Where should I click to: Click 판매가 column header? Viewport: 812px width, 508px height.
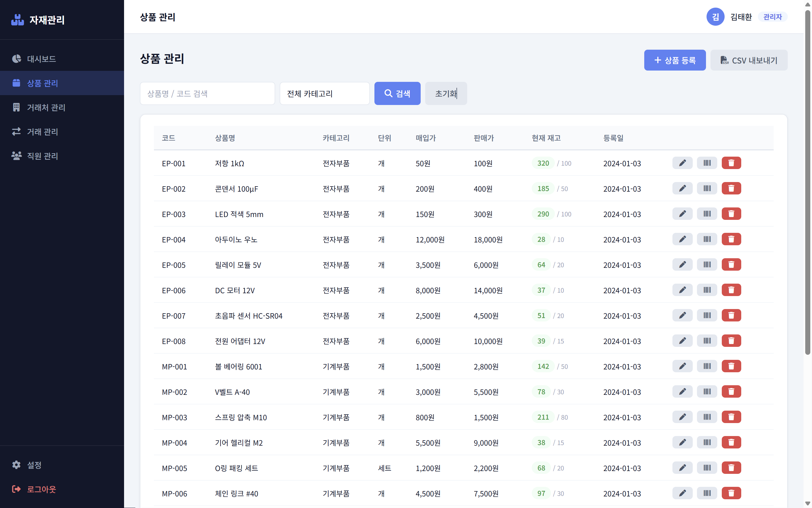(484, 138)
